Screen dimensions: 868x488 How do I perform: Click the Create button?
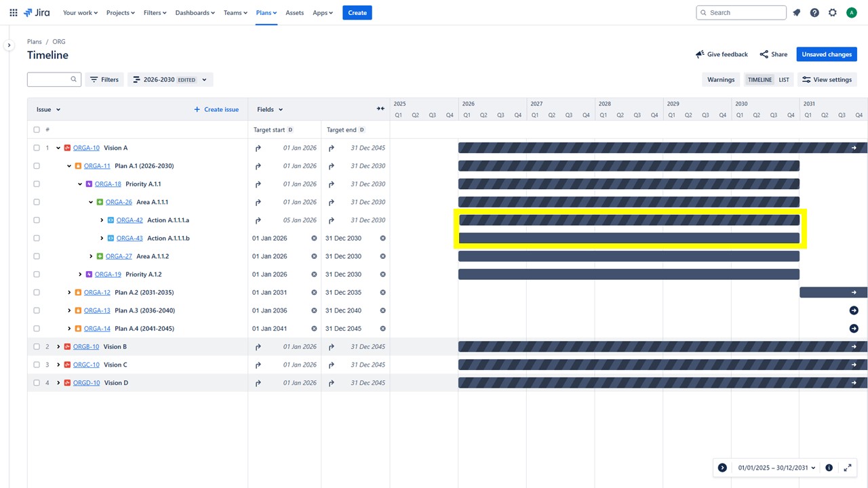point(357,13)
